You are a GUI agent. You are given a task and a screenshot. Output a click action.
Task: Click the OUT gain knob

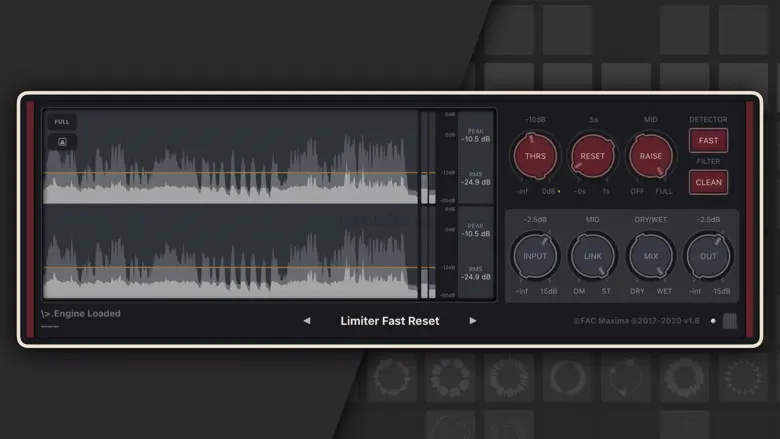(x=708, y=256)
